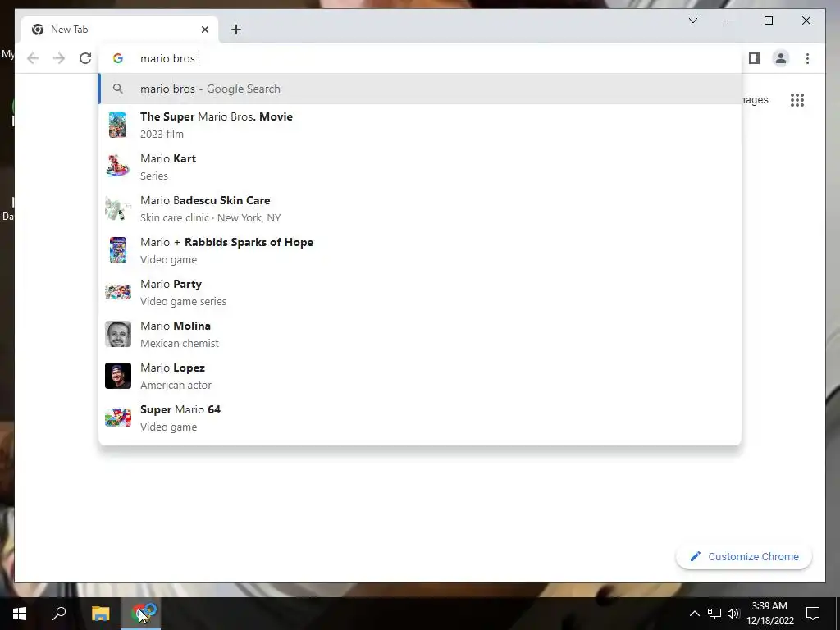Viewport: 840px width, 630px height.
Task: Select the Mario Molina suggestion
Action: (x=420, y=334)
